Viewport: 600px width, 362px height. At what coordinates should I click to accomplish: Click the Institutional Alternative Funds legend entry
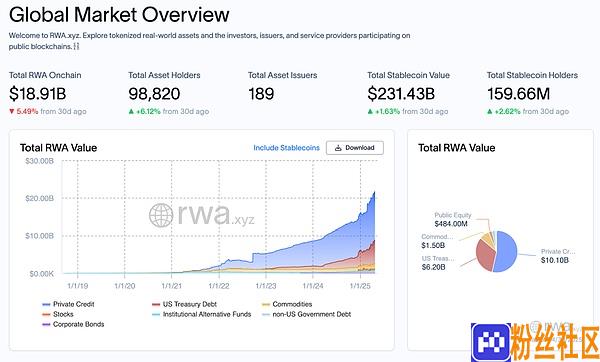[x=201, y=314]
